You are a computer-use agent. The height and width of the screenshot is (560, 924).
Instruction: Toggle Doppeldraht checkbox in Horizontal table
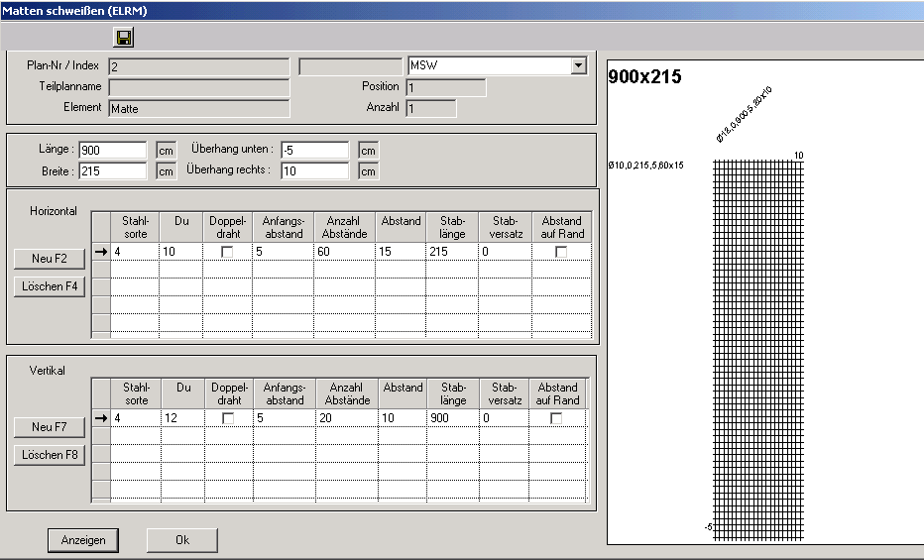pyautogui.click(x=227, y=252)
